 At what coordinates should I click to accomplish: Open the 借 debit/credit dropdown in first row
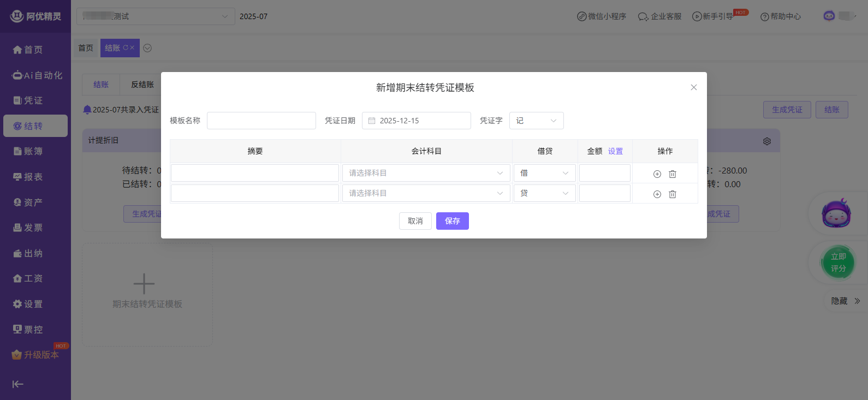(544, 173)
